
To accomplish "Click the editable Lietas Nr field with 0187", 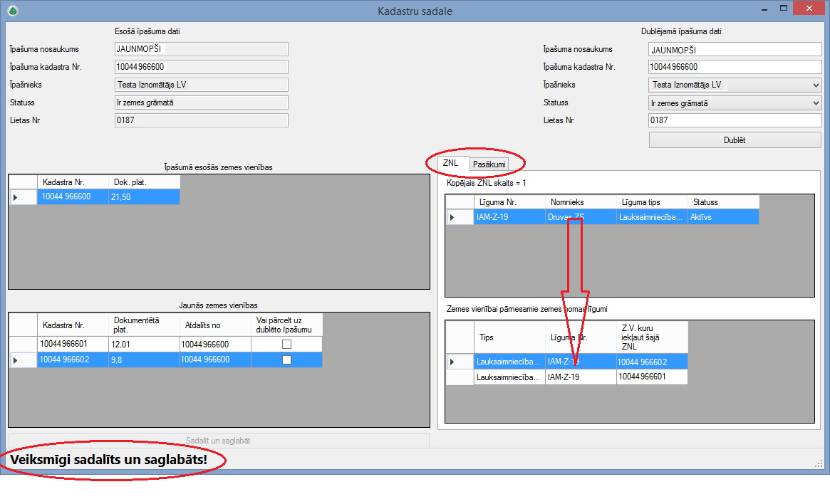I will (x=735, y=121).
